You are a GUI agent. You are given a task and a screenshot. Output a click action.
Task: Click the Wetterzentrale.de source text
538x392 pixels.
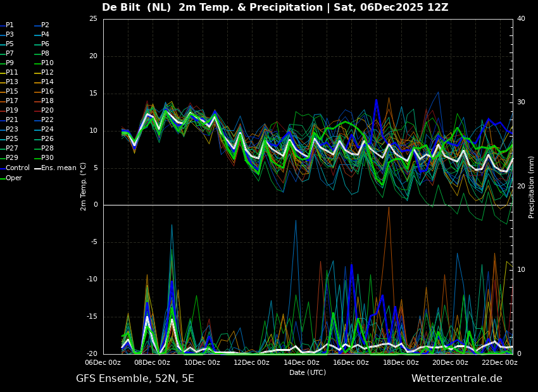click(x=456, y=379)
